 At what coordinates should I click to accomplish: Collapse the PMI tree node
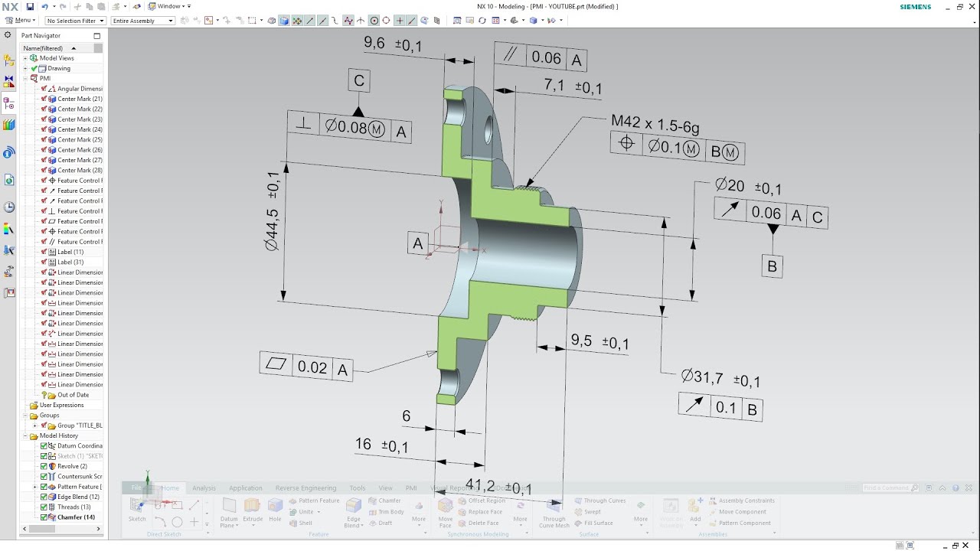pos(25,78)
